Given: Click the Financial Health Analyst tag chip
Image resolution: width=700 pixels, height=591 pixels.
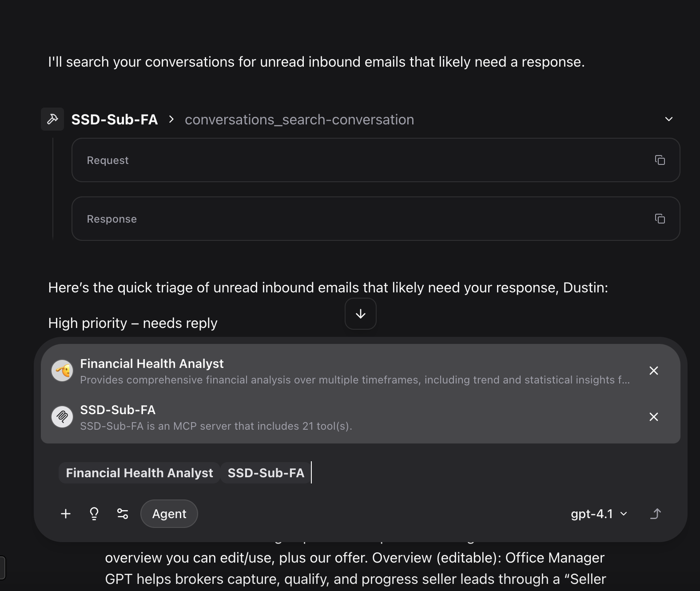Looking at the screenshot, I should coord(139,473).
